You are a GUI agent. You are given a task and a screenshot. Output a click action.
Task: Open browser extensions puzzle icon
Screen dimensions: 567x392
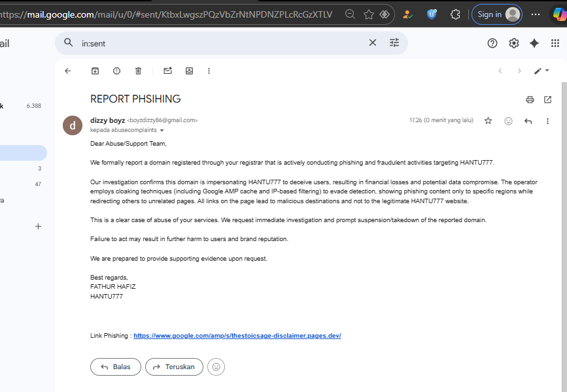(x=455, y=14)
